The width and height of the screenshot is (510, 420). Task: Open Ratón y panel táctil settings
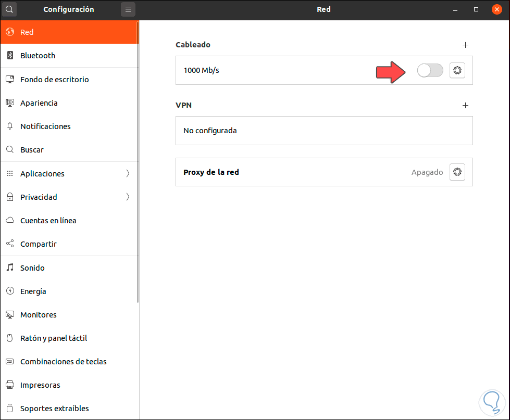[53, 338]
